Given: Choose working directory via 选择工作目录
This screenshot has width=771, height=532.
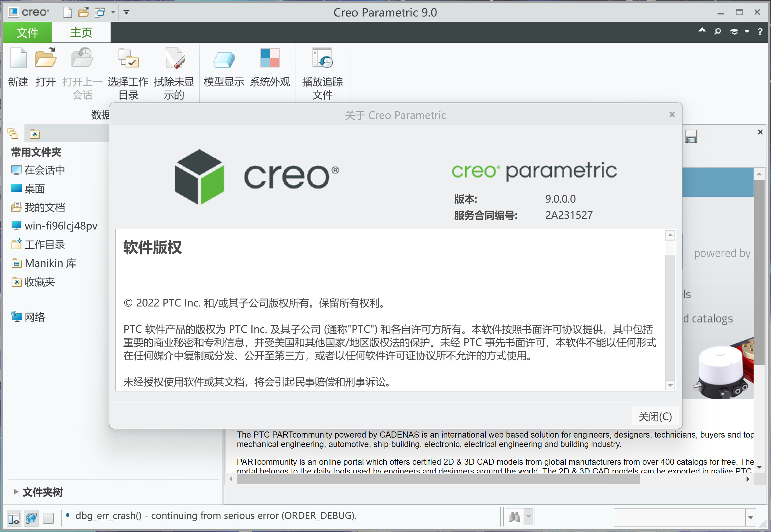Looking at the screenshot, I should [x=128, y=74].
